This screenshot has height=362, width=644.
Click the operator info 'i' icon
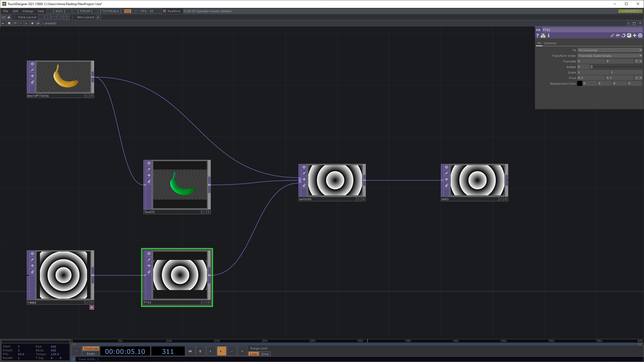tap(548, 36)
